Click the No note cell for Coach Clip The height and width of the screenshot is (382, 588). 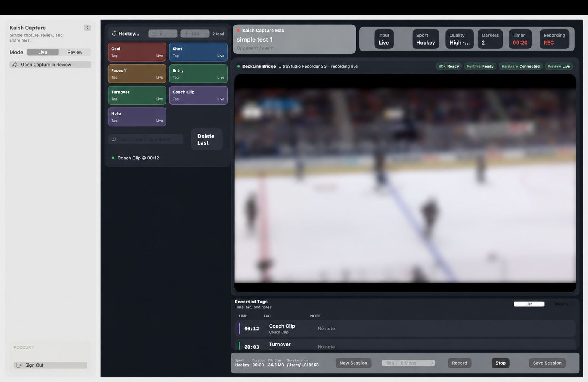click(326, 329)
